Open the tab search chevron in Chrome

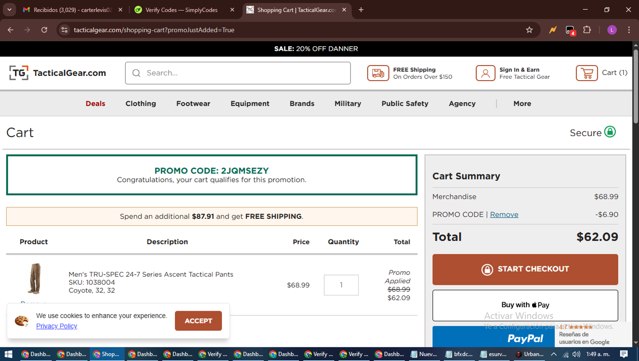(9, 9)
